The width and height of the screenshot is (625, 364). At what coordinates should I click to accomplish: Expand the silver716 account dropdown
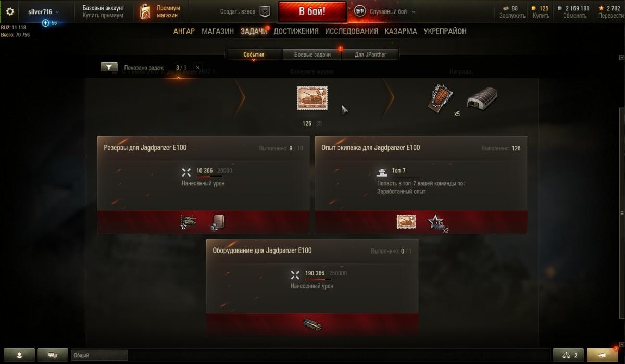(x=43, y=11)
